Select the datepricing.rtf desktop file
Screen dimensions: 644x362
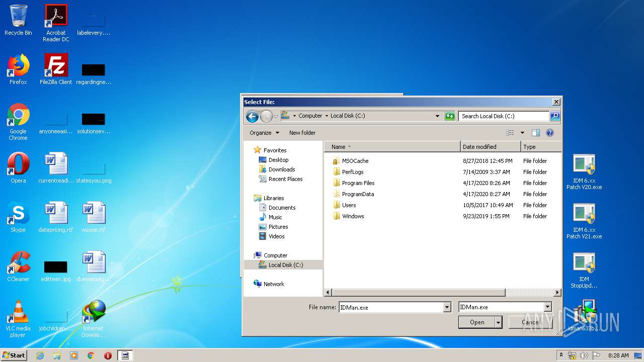pyautogui.click(x=56, y=217)
